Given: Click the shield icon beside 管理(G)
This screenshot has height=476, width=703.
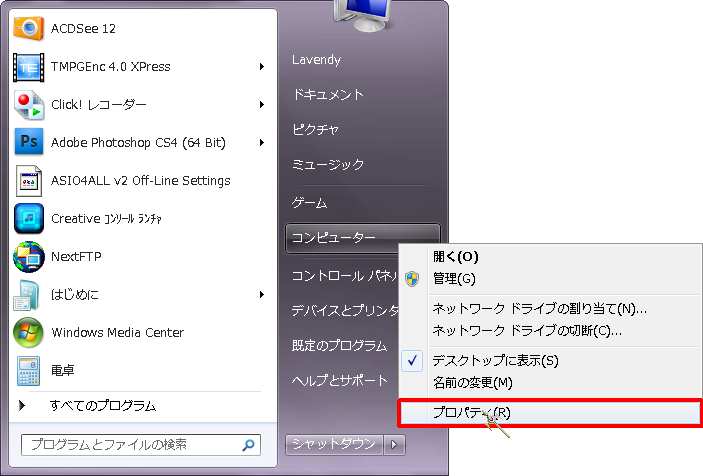Looking at the screenshot, I should (x=412, y=279).
